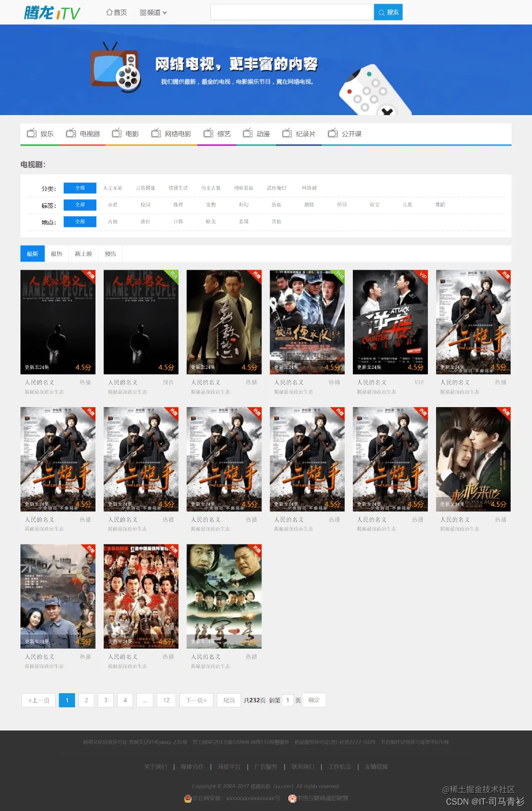The height and width of the screenshot is (811, 532).
Task: Open the 广告服务 footer link
Action: [266, 767]
